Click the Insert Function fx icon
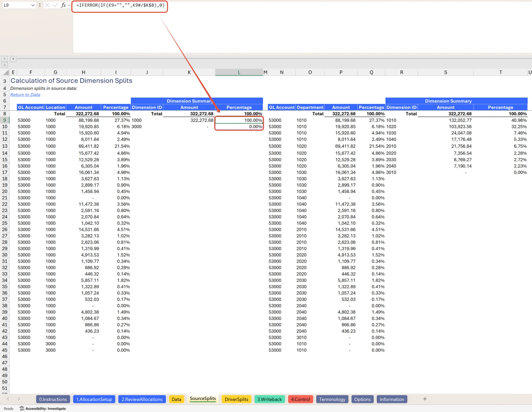532x412 pixels. [x=63, y=5]
